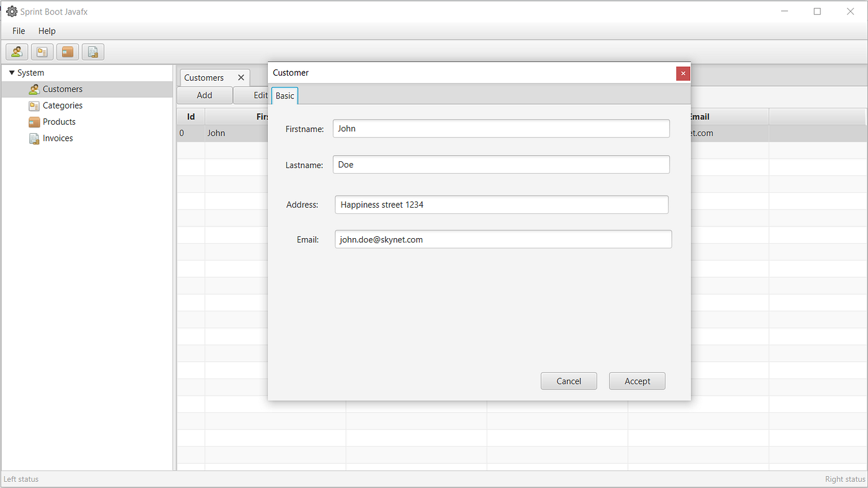Click the Customers icon in the sidebar tree
The image size is (868, 488).
(x=34, y=89)
